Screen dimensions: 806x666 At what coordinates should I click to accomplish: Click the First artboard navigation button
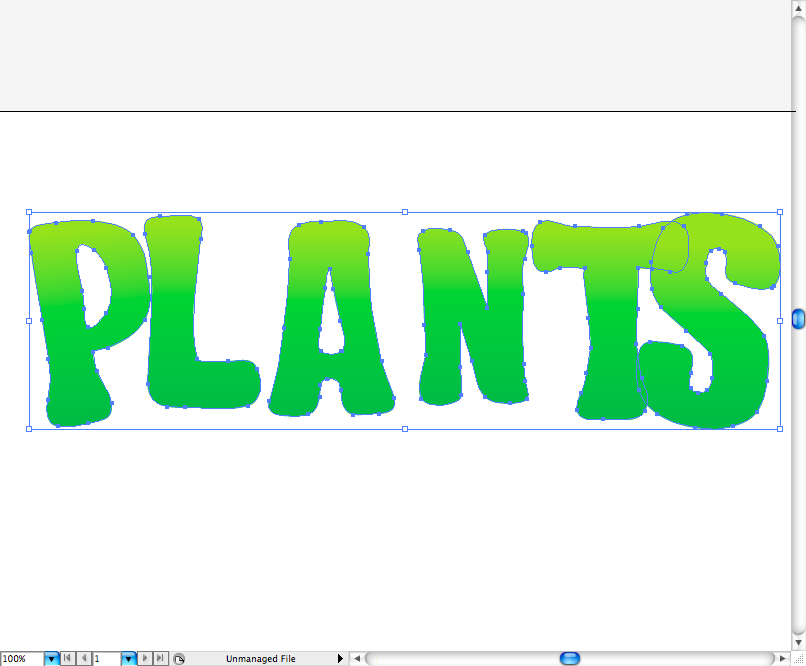click(x=67, y=659)
